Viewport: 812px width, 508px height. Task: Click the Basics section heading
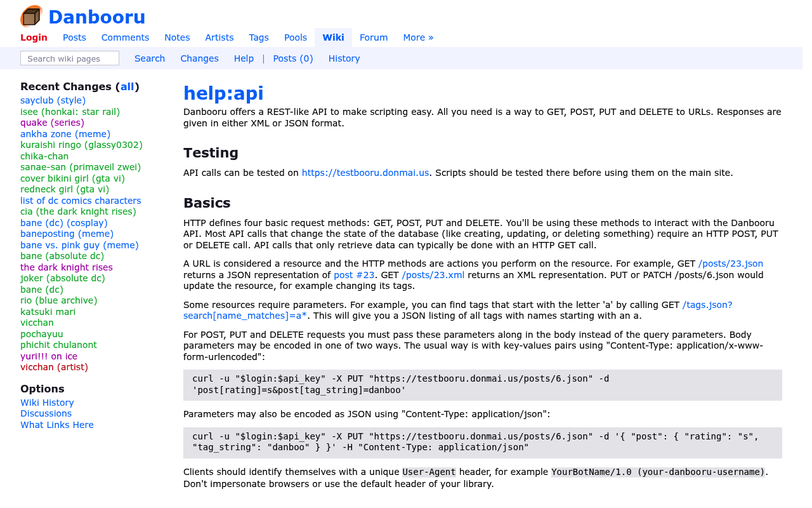[207, 203]
